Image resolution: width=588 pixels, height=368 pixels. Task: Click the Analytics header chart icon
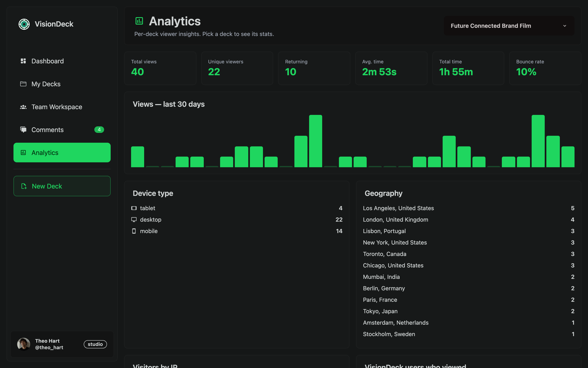pyautogui.click(x=139, y=21)
